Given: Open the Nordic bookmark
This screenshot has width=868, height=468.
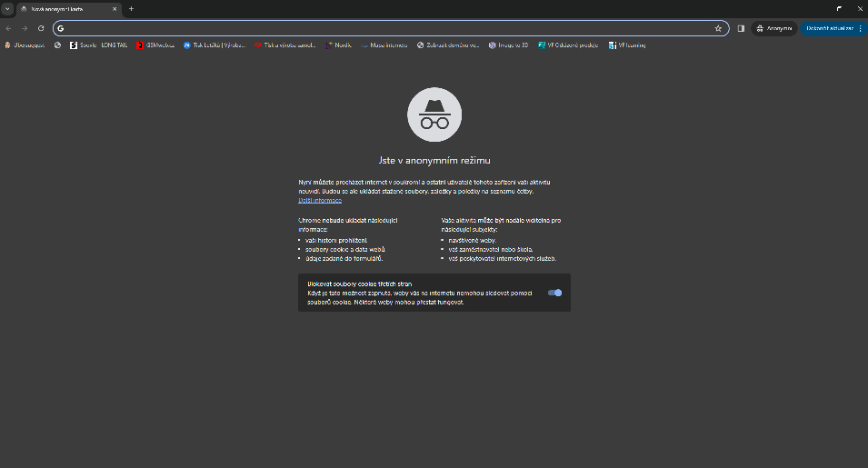Looking at the screenshot, I should 341,45.
